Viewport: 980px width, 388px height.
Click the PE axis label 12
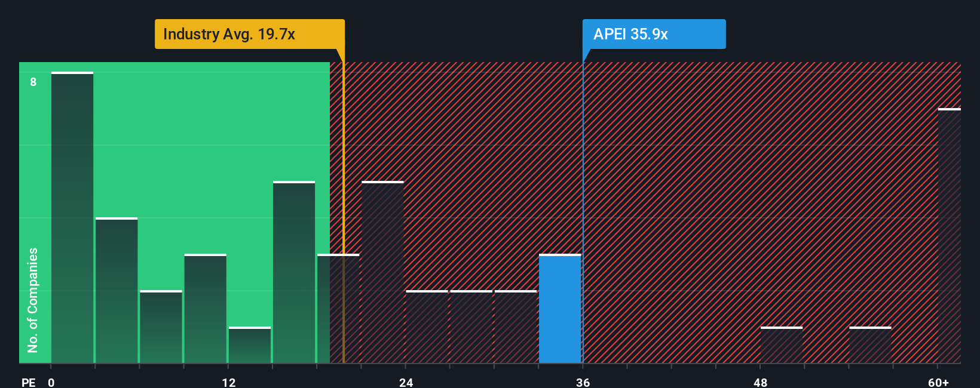[228, 382]
